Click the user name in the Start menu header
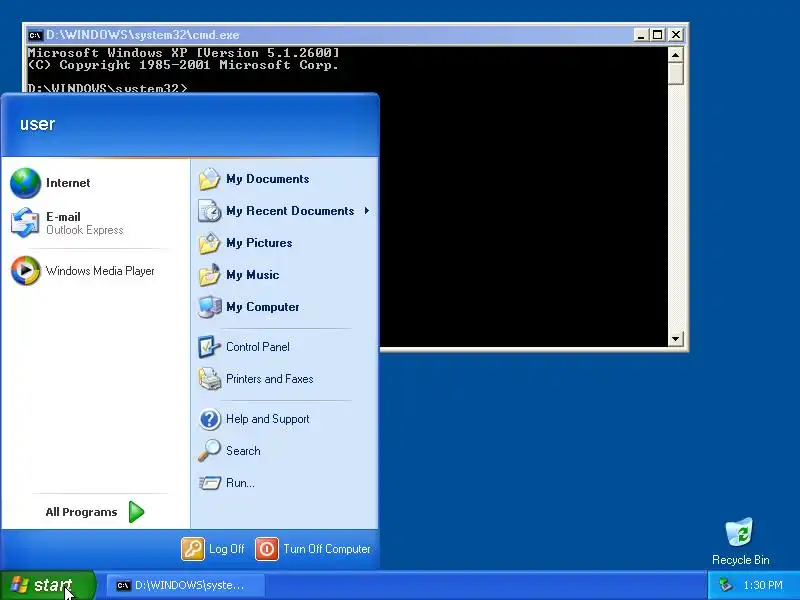The height and width of the screenshot is (600, 800). 37,124
